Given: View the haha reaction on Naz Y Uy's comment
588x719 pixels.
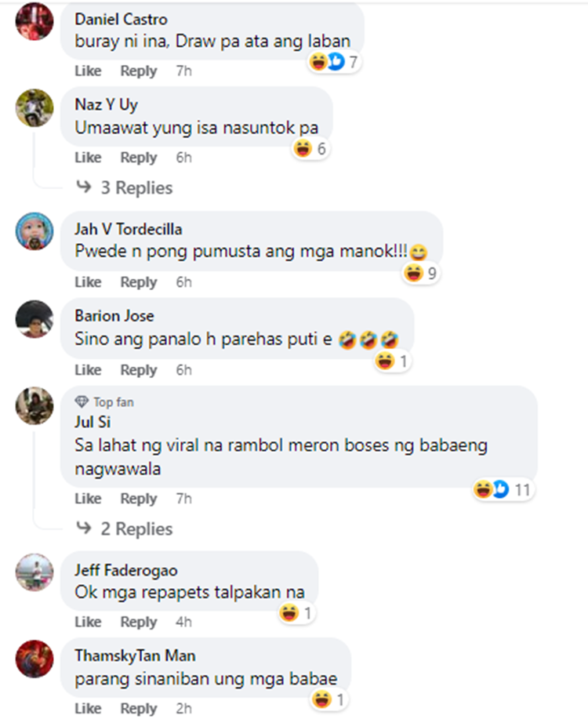Looking at the screenshot, I should pos(303,148).
